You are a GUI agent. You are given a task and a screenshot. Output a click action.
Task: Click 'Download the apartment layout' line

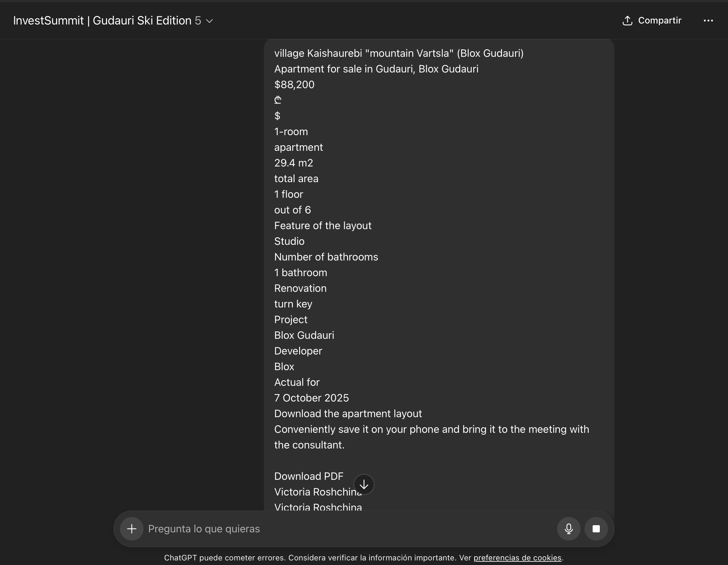tap(348, 414)
